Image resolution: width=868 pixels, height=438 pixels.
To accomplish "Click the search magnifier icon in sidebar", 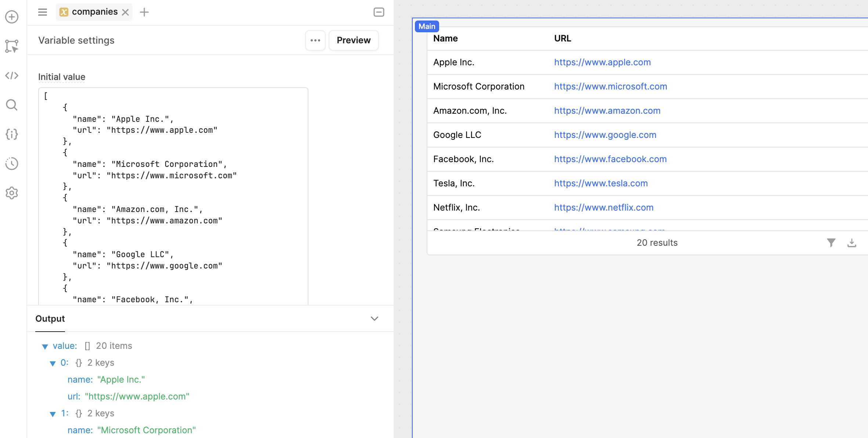I will coord(12,105).
